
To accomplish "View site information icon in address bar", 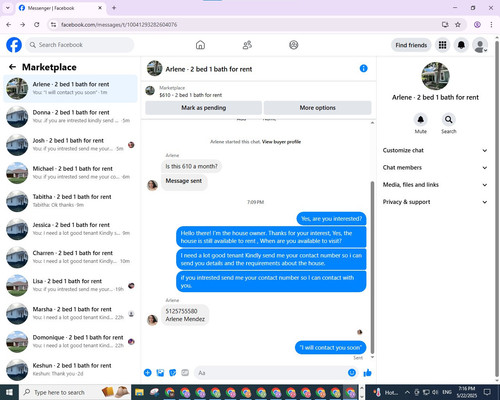I will 53,25.
